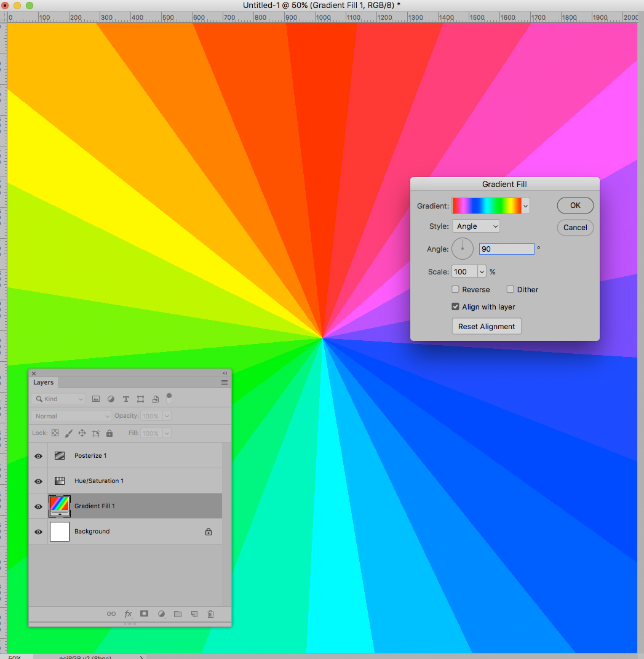The width and height of the screenshot is (644, 659).
Task: Collapse the Layers panel with double-arrow icon
Action: click(x=225, y=373)
